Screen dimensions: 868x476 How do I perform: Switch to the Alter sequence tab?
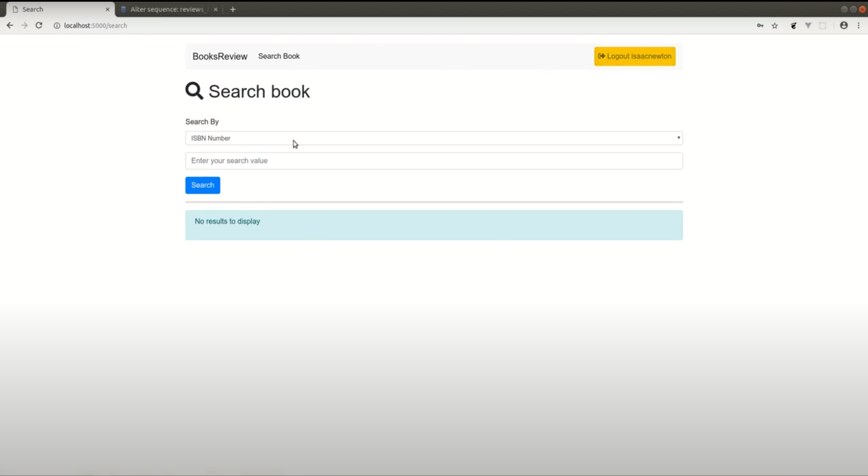[x=167, y=9]
